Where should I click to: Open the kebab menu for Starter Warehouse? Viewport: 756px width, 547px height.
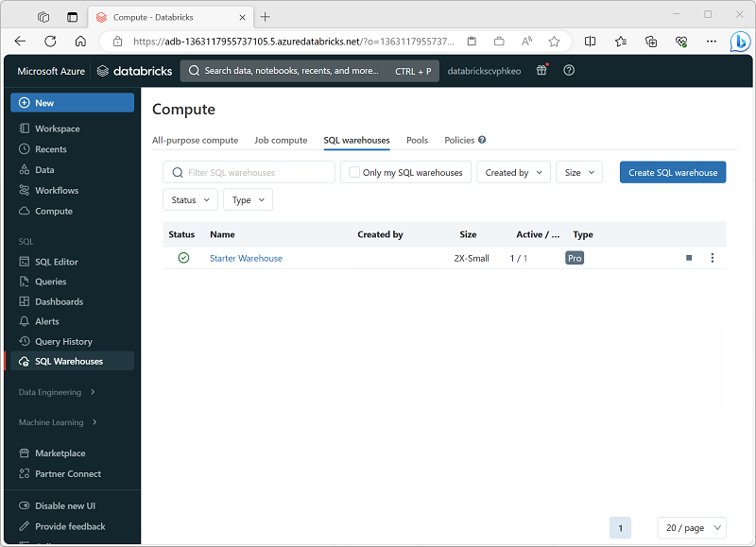pos(712,257)
